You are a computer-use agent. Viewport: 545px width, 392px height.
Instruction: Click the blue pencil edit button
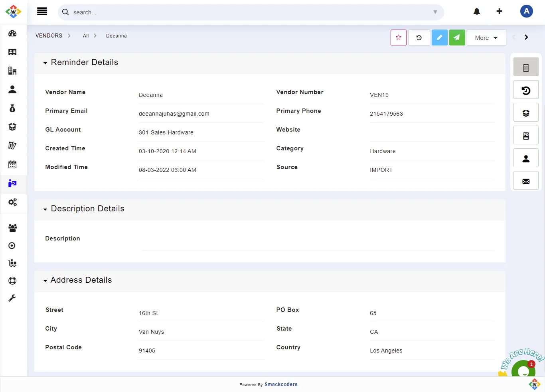439,37
